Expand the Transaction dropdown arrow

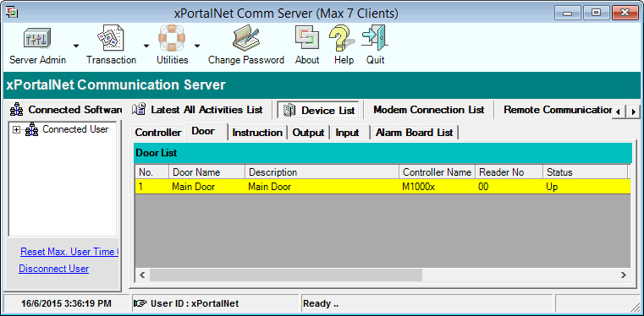pyautogui.click(x=146, y=46)
